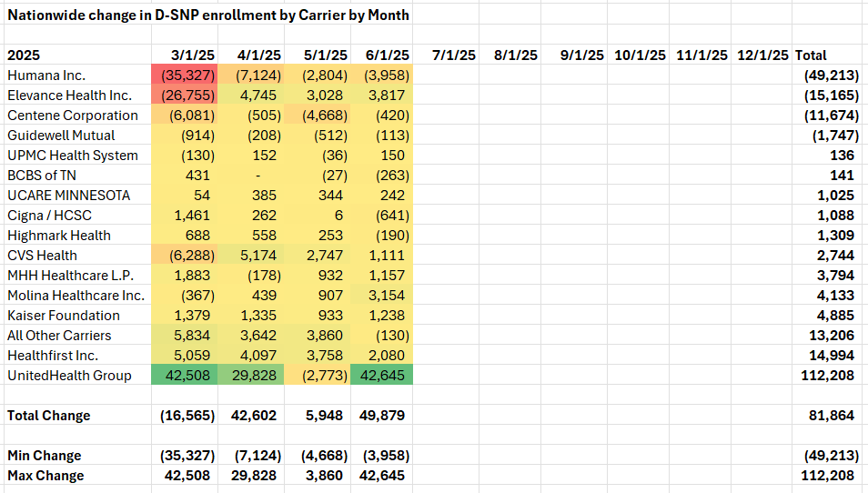Image resolution: width=868 pixels, height=493 pixels.
Task: Select the 'MHH Healthcare L.P.' row label
Action: 78,275
